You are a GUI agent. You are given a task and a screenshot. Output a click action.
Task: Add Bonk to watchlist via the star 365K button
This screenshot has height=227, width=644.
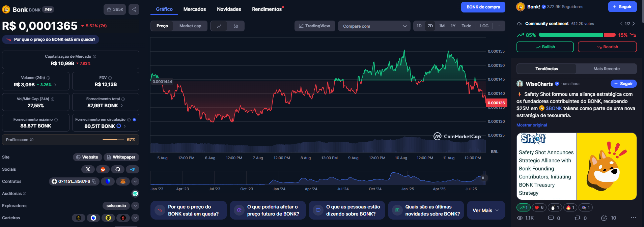(x=115, y=9)
